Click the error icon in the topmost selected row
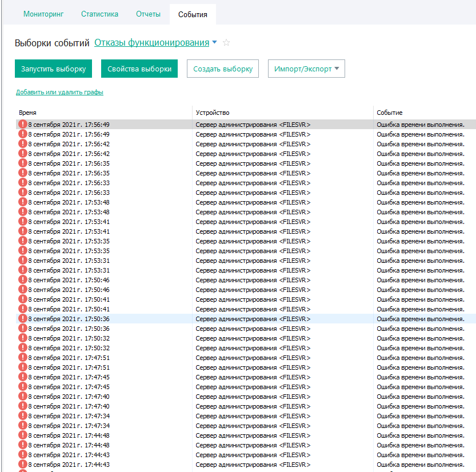Screen dimensions: 476x472 click(23, 125)
